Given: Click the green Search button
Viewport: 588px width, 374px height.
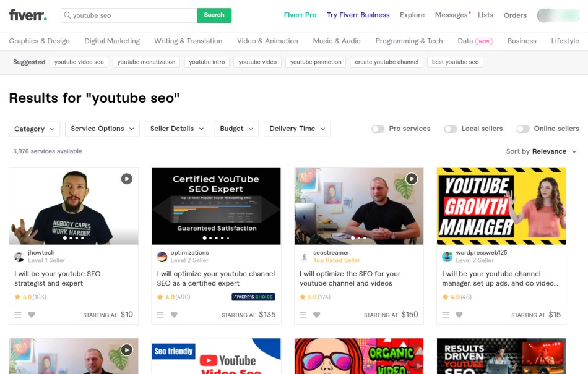Looking at the screenshot, I should [214, 15].
